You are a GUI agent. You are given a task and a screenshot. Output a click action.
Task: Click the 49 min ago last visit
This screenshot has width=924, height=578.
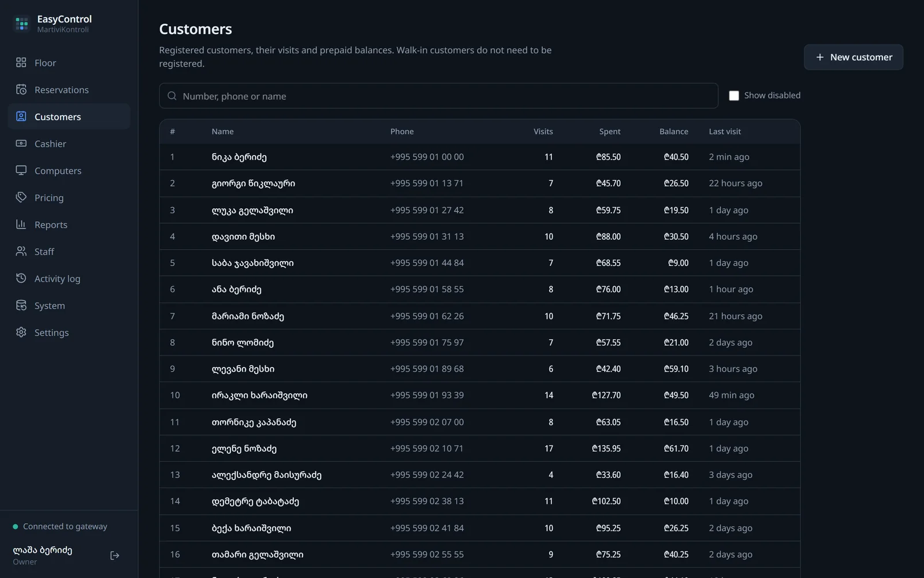click(731, 395)
